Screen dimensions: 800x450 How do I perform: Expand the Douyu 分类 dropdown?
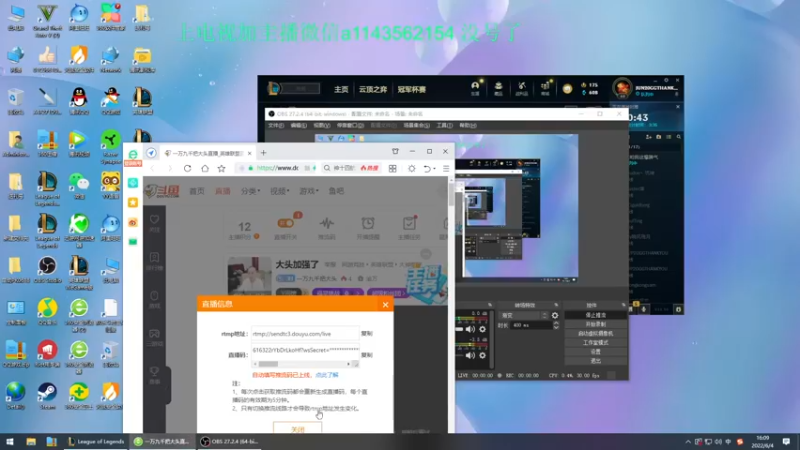(x=250, y=191)
